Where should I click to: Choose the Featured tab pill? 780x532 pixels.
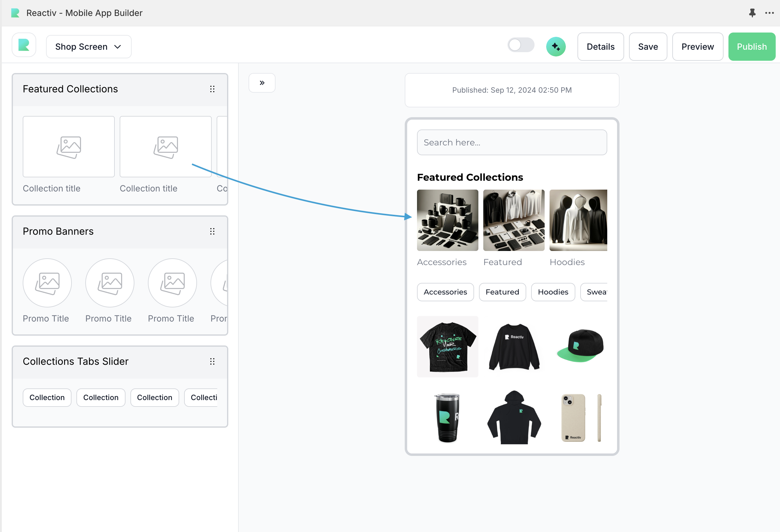pyautogui.click(x=502, y=292)
